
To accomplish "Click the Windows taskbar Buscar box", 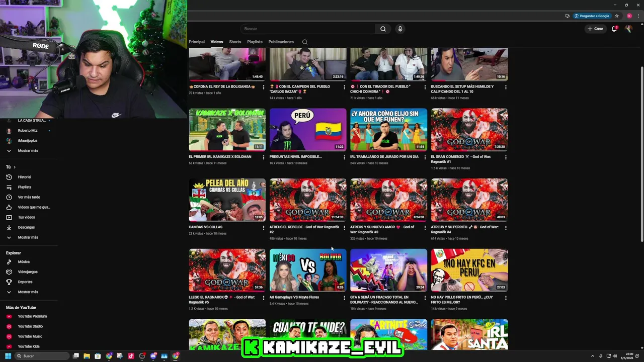I will tap(41, 356).
